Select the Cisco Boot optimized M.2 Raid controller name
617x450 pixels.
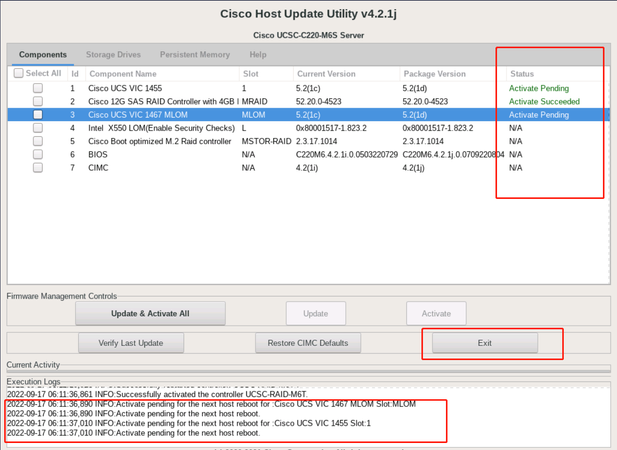[x=159, y=141]
